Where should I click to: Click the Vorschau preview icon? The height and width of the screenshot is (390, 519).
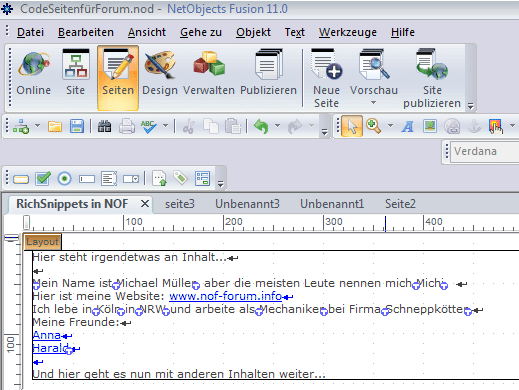click(x=374, y=65)
